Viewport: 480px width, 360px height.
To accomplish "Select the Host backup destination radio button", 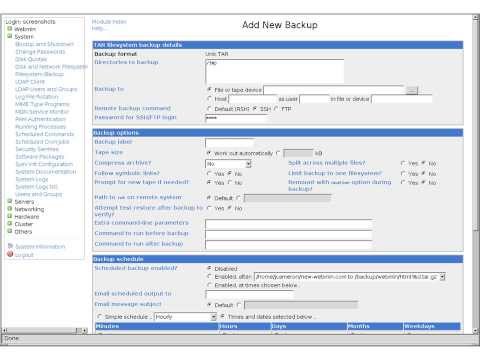I will coord(209,99).
